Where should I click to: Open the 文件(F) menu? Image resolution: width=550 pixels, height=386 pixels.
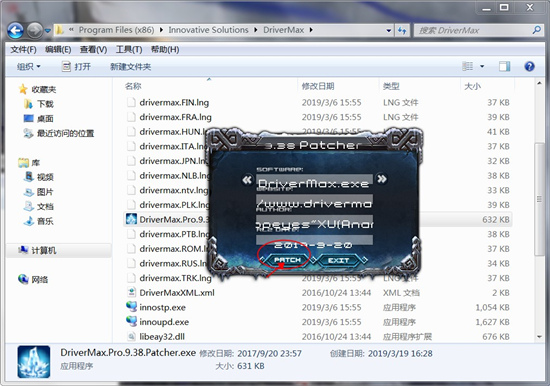(x=23, y=49)
